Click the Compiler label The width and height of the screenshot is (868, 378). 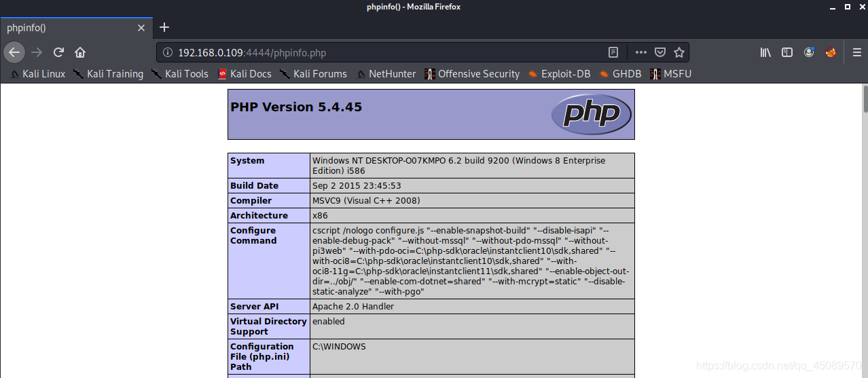click(x=251, y=201)
